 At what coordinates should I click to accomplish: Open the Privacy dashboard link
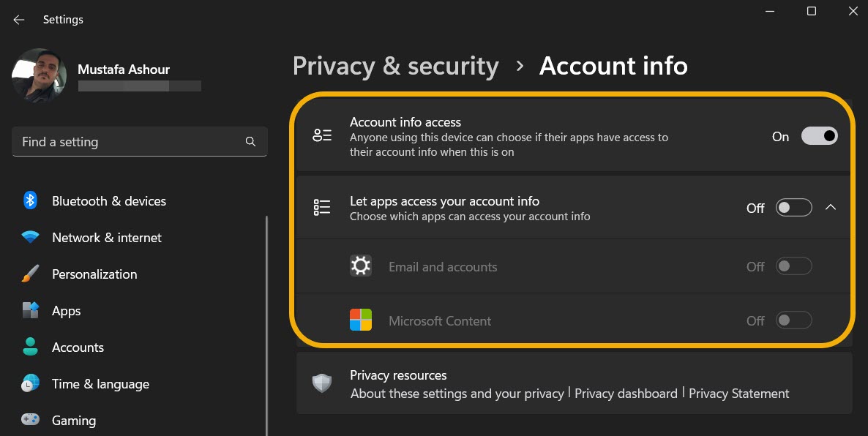pos(626,393)
